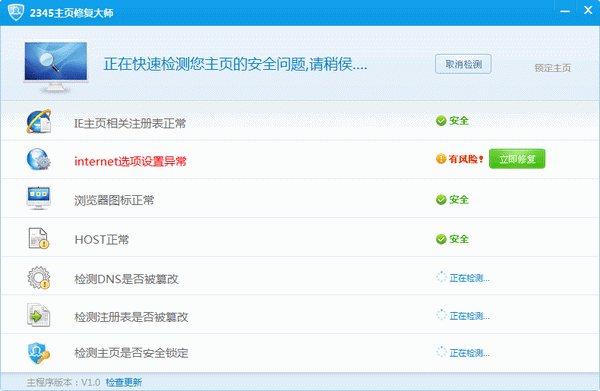Click 正在检测 status in 注册表篡改 row
Screen dimensions: 600x391
click(x=470, y=316)
